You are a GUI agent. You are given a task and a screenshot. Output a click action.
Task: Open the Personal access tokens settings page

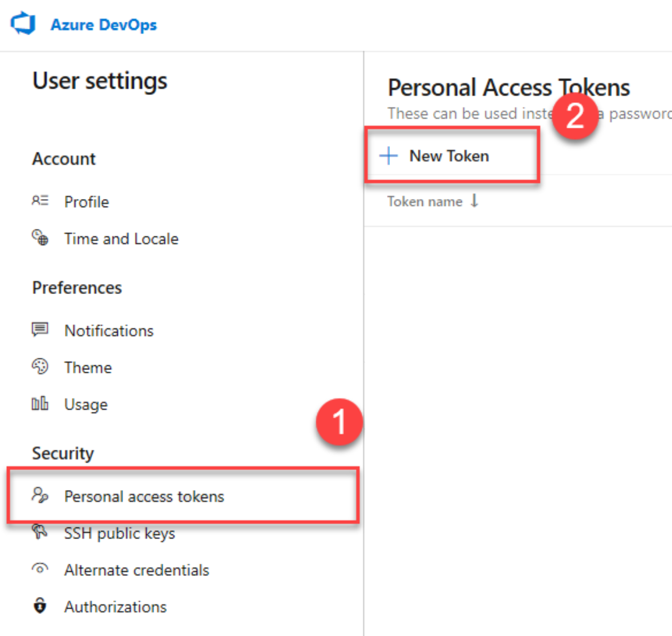(144, 496)
